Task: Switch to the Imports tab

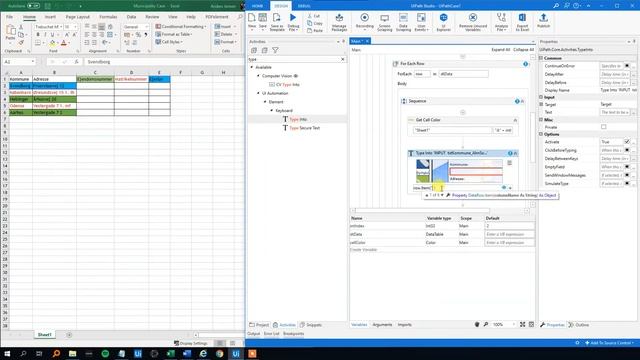Action: pyautogui.click(x=404, y=324)
